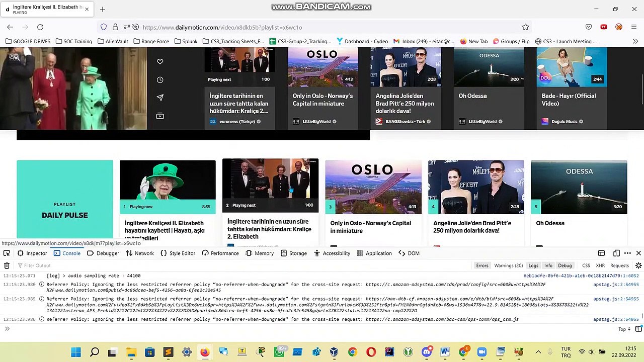Image resolution: width=644 pixels, height=362 pixels.
Task: Toggle the XHR filter in console
Action: pos(600,265)
